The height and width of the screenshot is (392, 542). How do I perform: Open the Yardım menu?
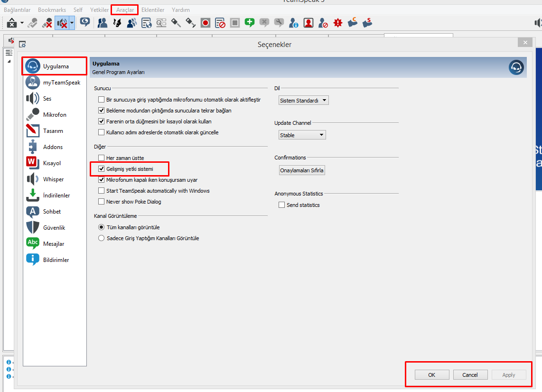(181, 9)
